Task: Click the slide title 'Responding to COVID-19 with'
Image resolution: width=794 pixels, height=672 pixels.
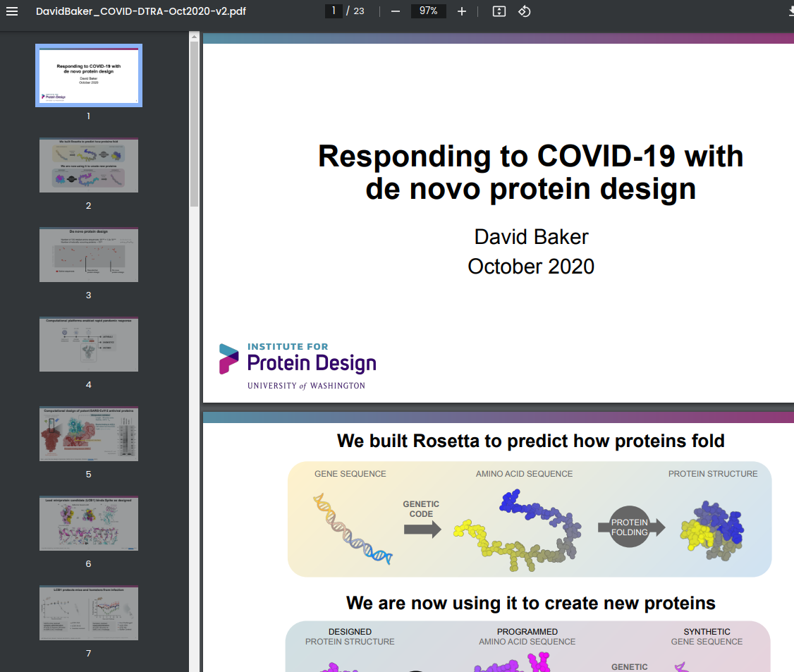Action: [x=531, y=156]
